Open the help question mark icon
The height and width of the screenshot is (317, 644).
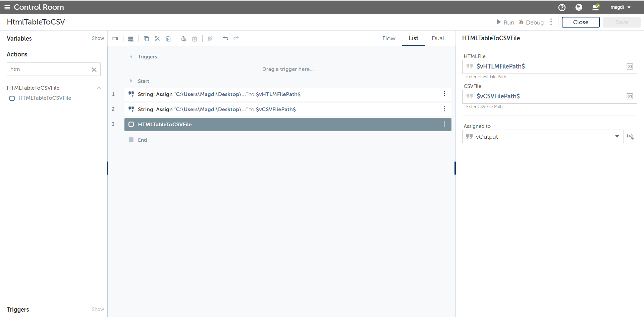click(x=562, y=7)
